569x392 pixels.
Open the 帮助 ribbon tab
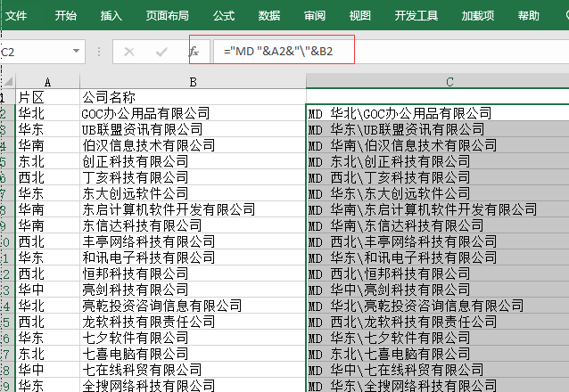(x=528, y=16)
